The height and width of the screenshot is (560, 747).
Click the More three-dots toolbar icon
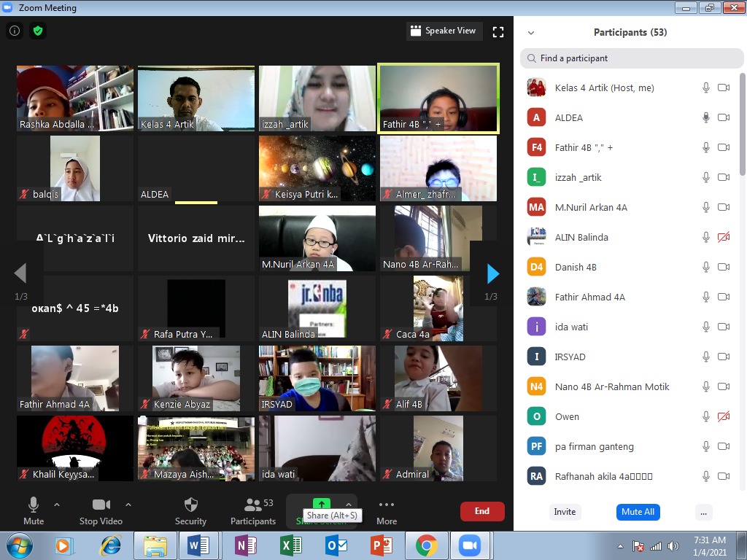(387, 505)
